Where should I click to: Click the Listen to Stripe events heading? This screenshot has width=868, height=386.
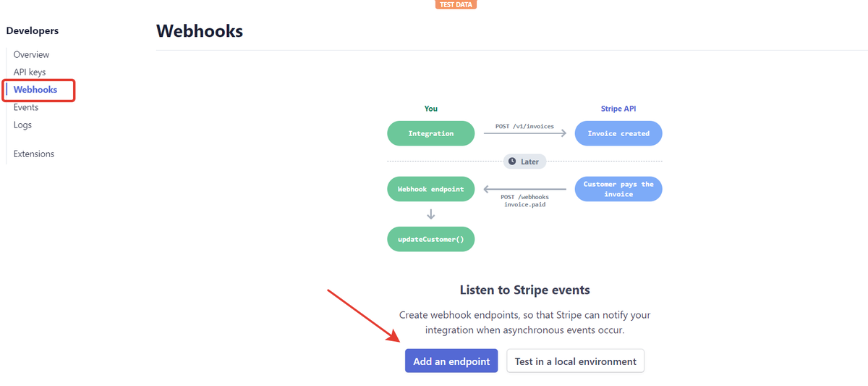pyautogui.click(x=525, y=290)
